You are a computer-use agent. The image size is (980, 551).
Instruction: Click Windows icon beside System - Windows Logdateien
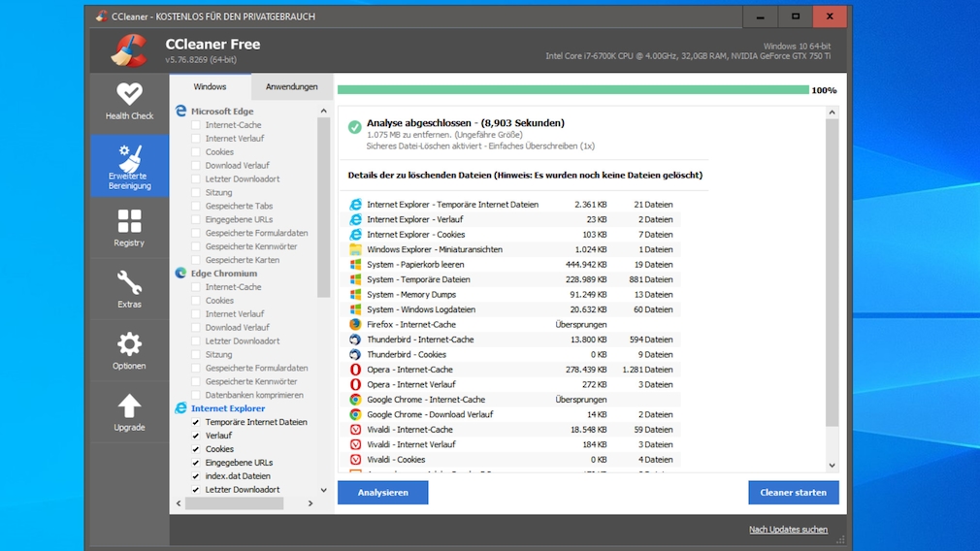coord(355,309)
